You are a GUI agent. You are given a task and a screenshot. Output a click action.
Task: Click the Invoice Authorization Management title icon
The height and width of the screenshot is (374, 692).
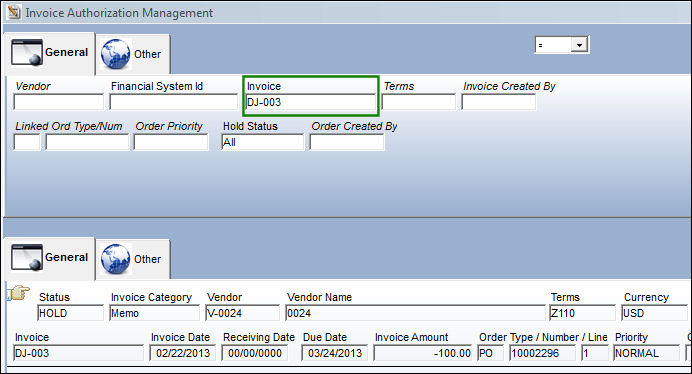14,12
